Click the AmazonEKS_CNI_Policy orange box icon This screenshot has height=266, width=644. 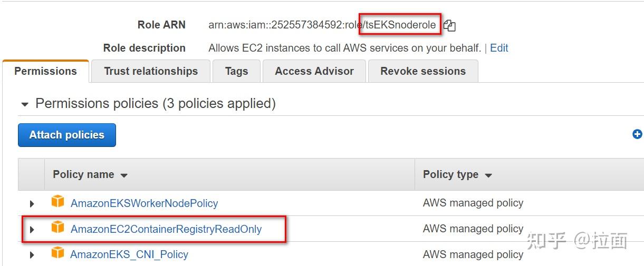click(57, 253)
